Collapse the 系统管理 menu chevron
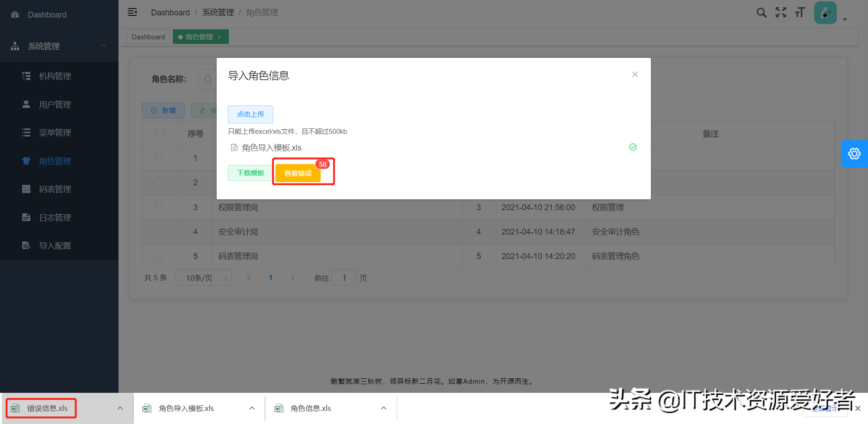868x424 pixels. point(104,46)
